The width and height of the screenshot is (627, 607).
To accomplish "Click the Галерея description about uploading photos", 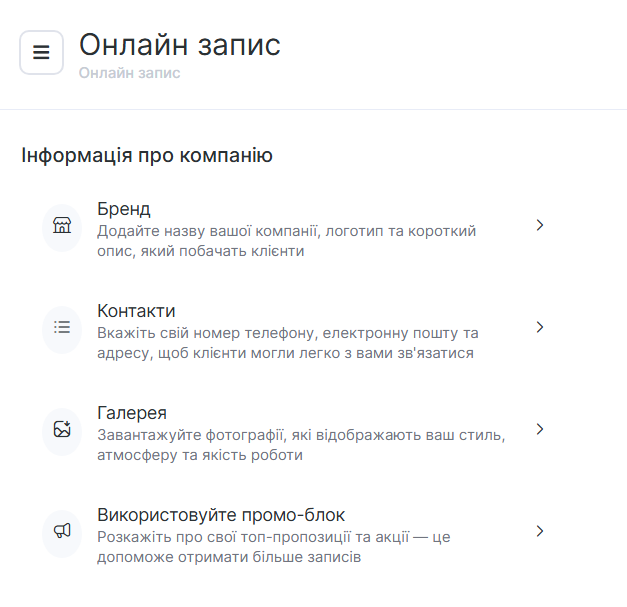I will 300,445.
